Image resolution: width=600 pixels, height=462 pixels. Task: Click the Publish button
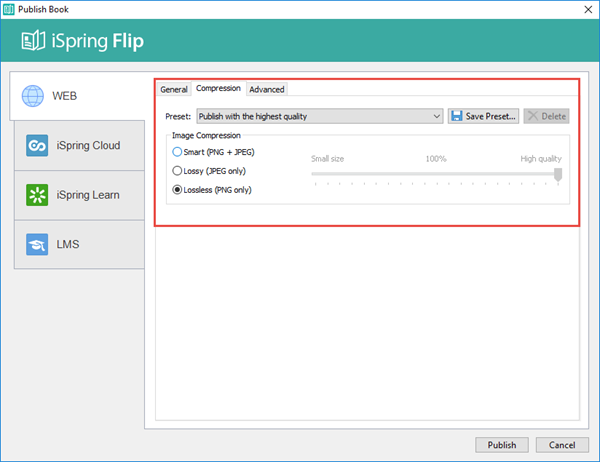click(x=502, y=445)
